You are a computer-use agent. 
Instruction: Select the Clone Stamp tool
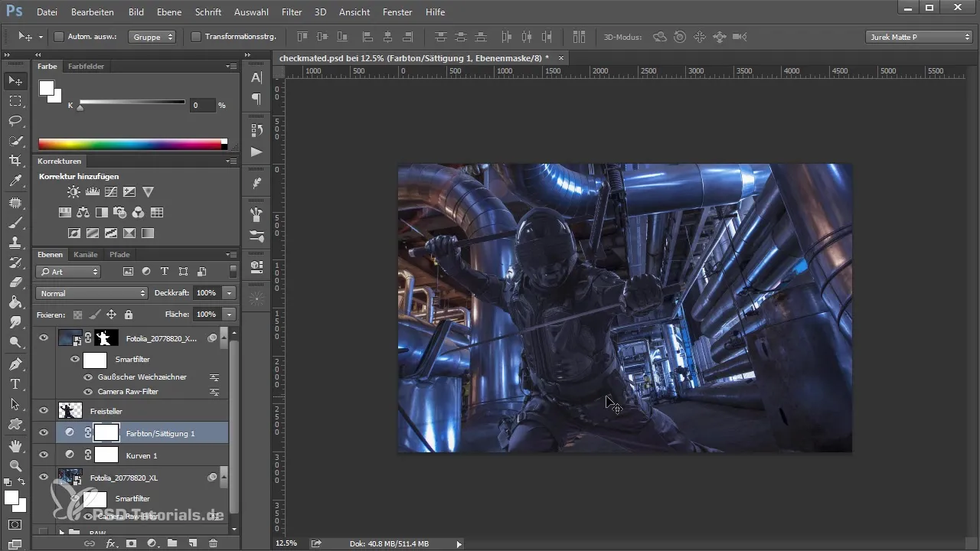pos(15,243)
